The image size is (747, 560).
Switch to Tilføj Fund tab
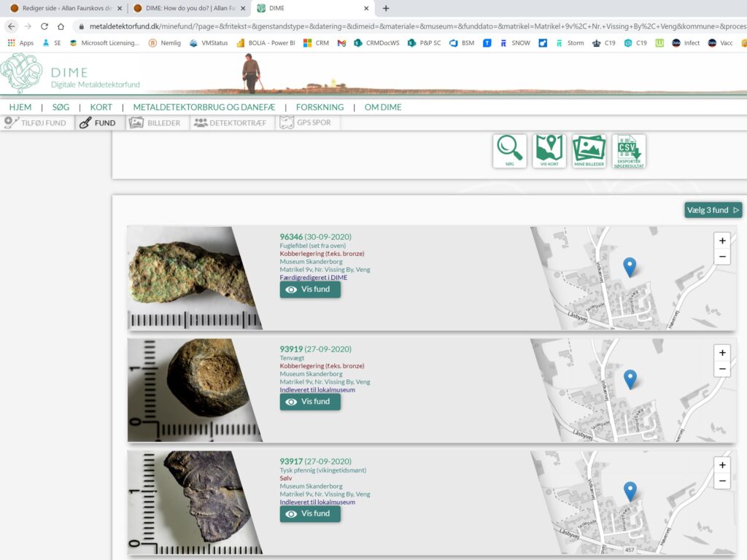tap(36, 122)
